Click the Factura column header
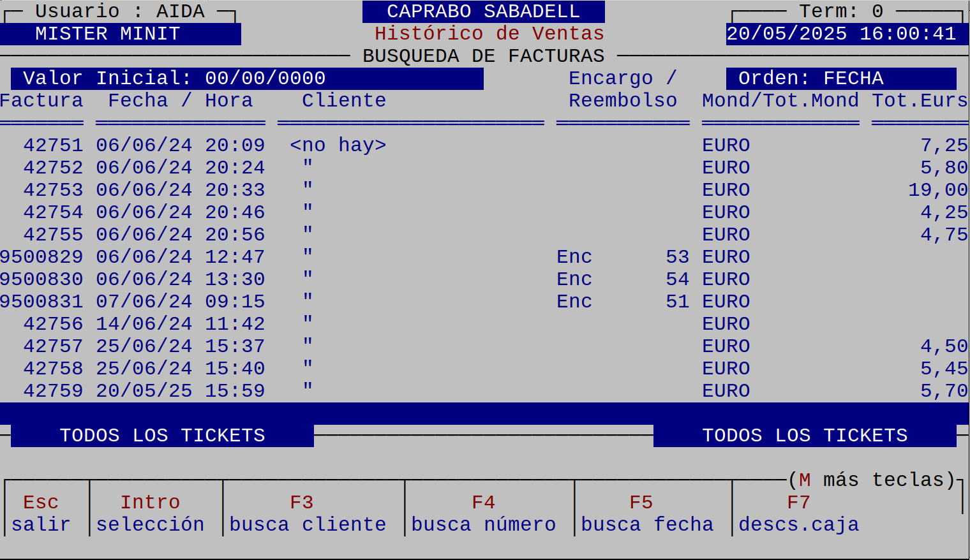 41,101
